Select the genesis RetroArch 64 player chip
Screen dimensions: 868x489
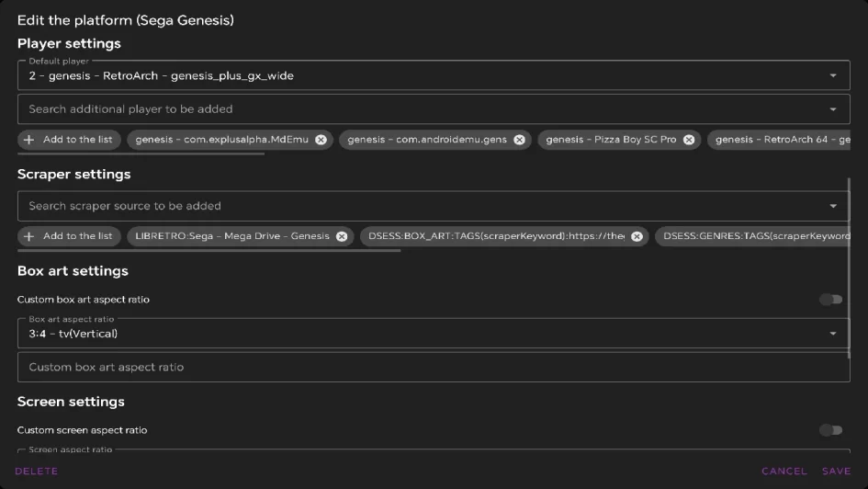pos(781,140)
